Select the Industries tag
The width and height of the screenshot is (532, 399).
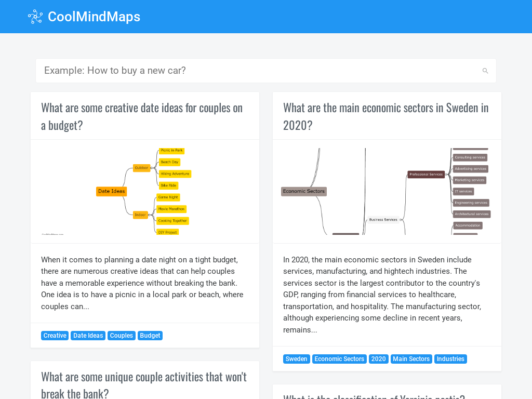click(x=450, y=359)
